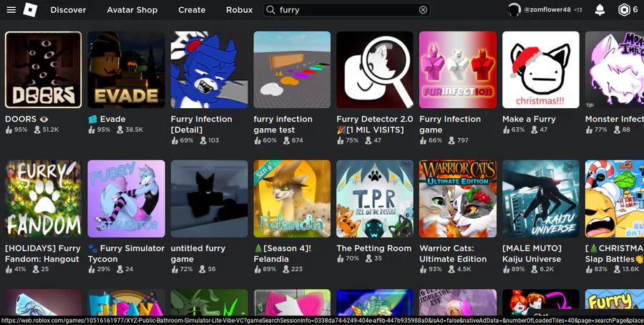Click [HOLIDAYS] Furry Fandom: Hangout title
Screen dimensions: 644x325
point(43,253)
